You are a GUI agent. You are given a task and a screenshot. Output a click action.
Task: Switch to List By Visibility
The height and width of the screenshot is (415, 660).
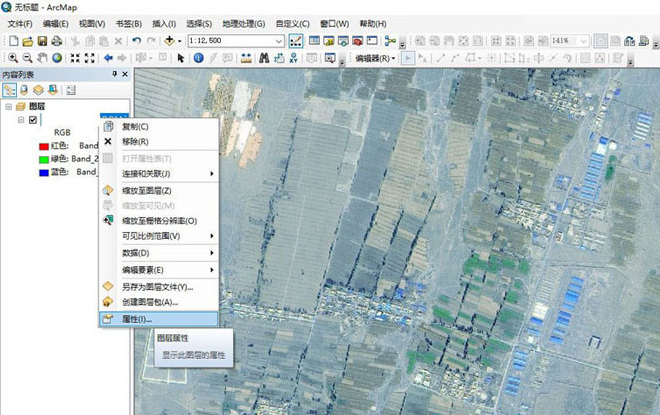tap(38, 90)
